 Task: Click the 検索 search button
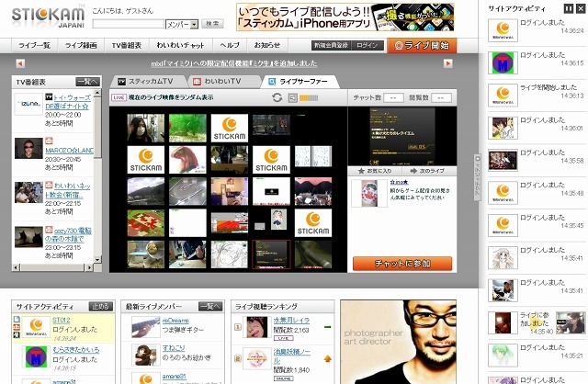[x=212, y=24]
